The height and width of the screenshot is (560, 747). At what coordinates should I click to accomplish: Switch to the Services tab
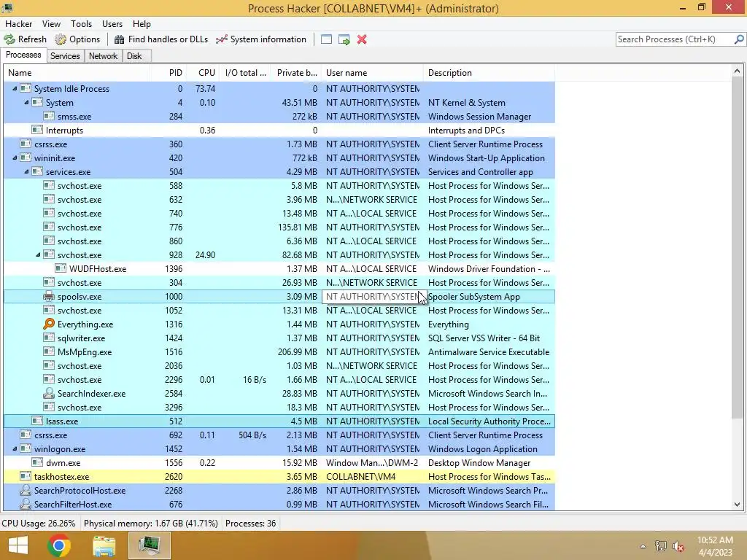65,55
